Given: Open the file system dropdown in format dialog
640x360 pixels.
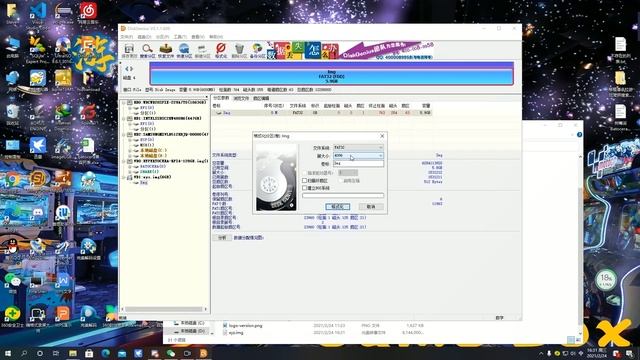Looking at the screenshot, I should click(x=358, y=147).
